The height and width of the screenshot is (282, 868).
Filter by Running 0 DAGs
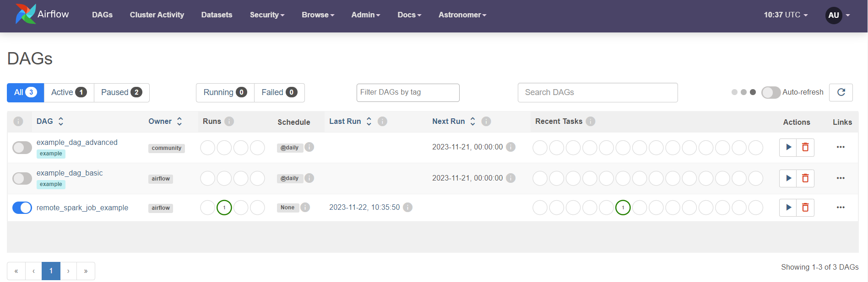click(x=225, y=92)
